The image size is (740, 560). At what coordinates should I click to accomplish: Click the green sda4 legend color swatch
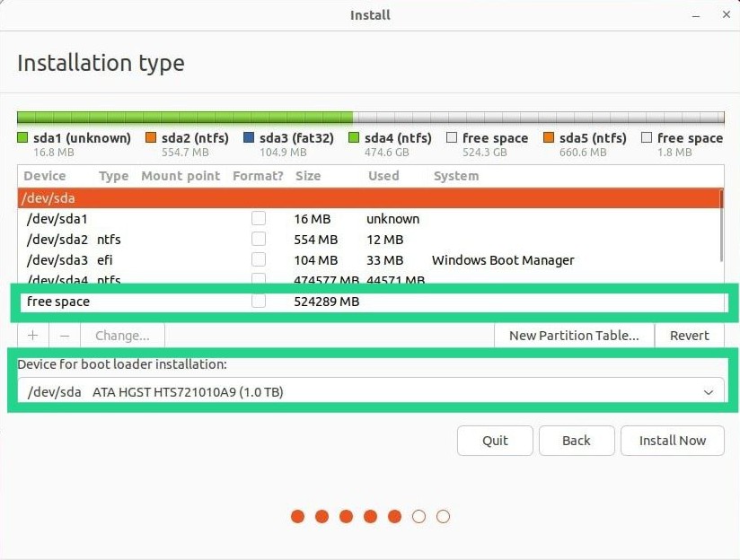pyautogui.click(x=354, y=138)
